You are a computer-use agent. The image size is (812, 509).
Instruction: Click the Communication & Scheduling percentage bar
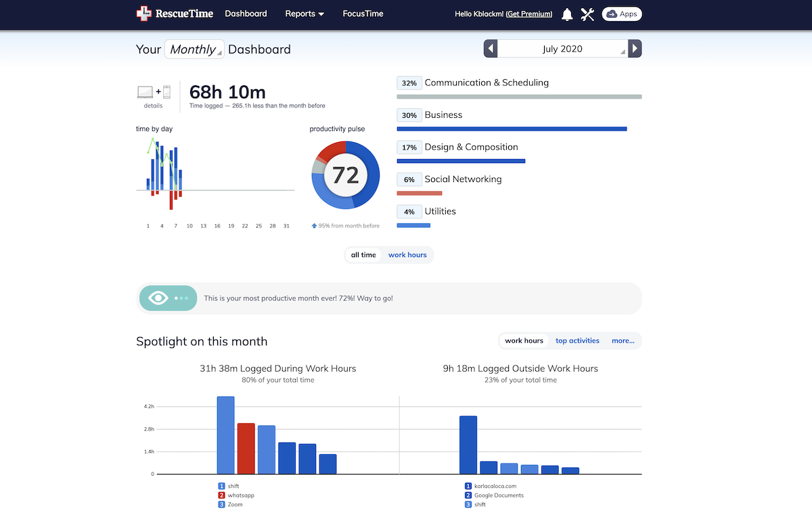(x=519, y=97)
